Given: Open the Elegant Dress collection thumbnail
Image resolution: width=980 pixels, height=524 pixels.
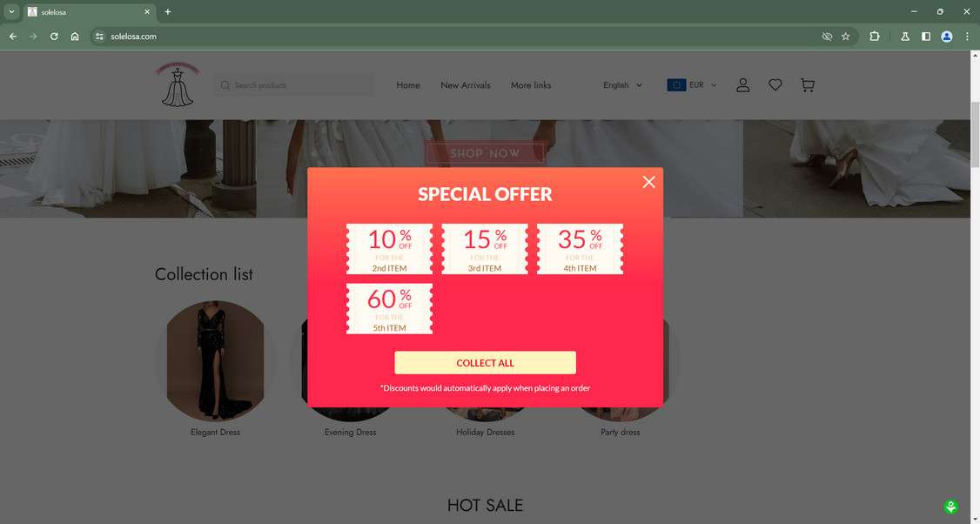Looking at the screenshot, I should [216, 361].
